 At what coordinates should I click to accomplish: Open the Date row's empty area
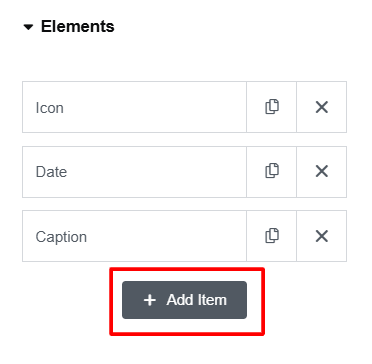(x=157, y=172)
